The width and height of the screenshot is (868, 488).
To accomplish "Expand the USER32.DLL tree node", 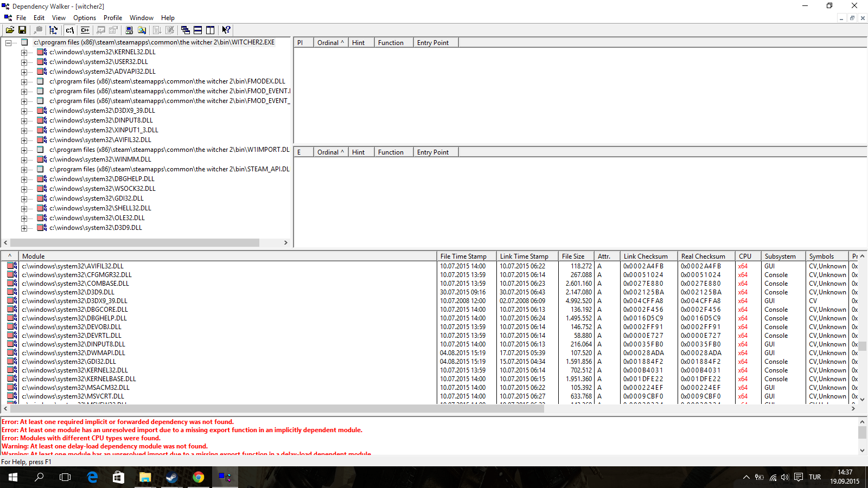I will (24, 62).
